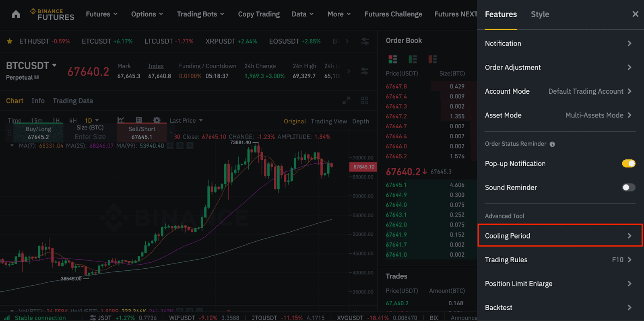This screenshot has height=321, width=644.
Task: Switch to the Style tab
Action: point(540,14)
